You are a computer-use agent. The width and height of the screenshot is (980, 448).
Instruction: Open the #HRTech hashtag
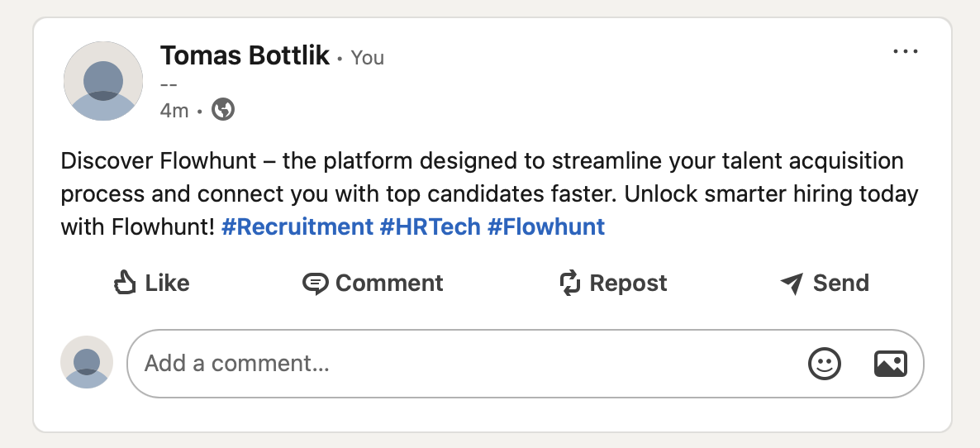pyautogui.click(x=430, y=226)
